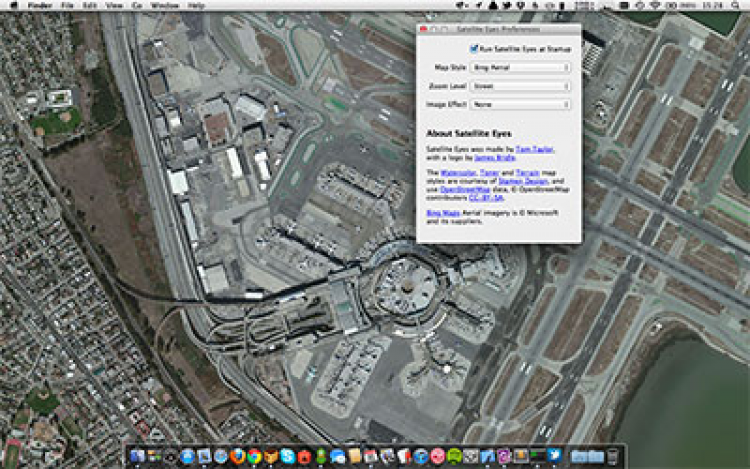Open the Go menu

[x=137, y=6]
